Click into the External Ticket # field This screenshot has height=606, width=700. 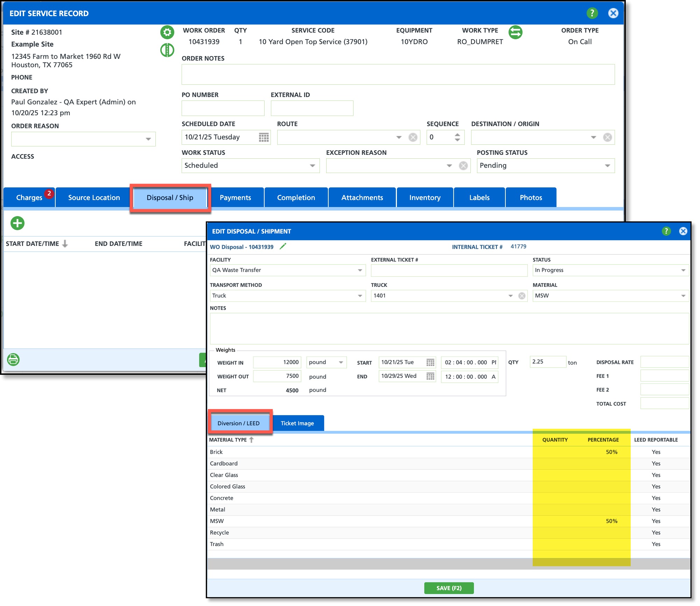449,270
